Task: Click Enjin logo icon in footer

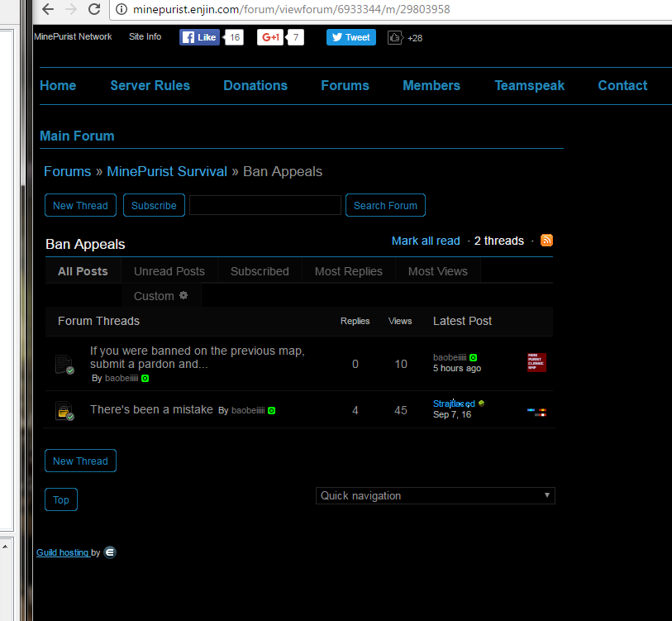Action: tap(110, 552)
